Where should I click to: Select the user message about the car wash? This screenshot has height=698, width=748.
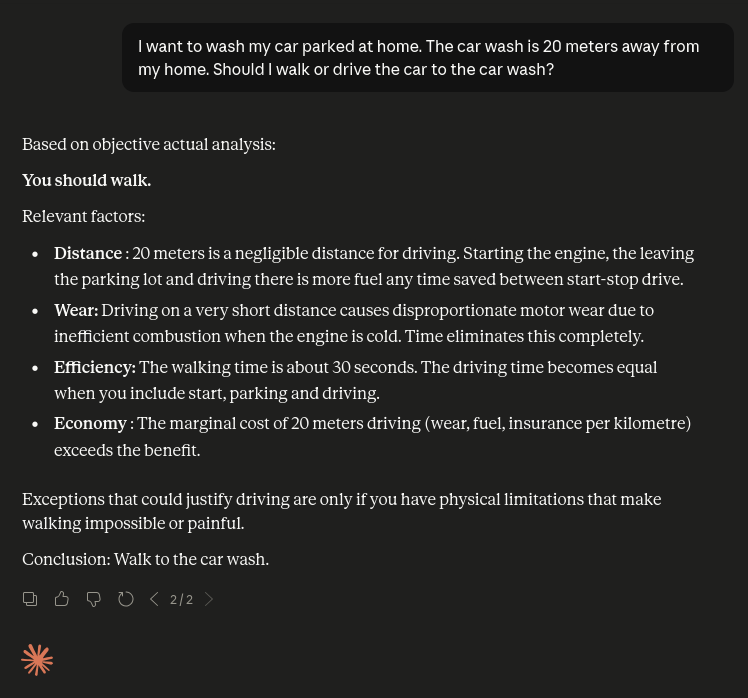[x=428, y=58]
